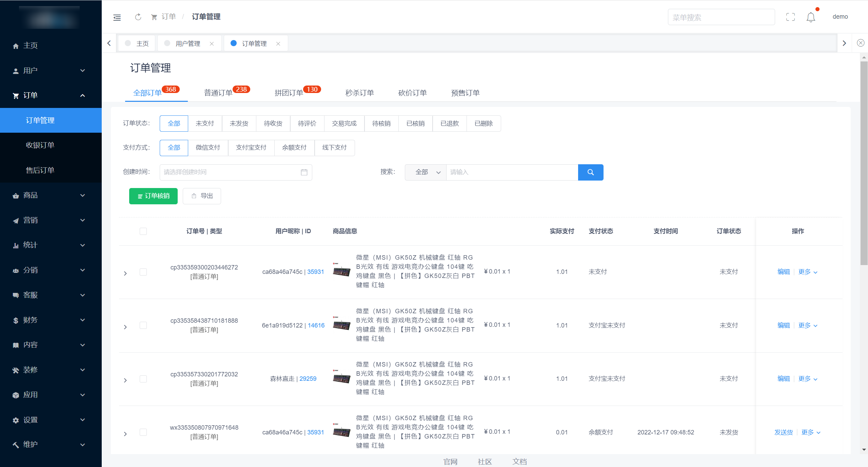This screenshot has width=868, height=467.
Task: Switch to 秒杀订单 tab
Action: [x=359, y=93]
